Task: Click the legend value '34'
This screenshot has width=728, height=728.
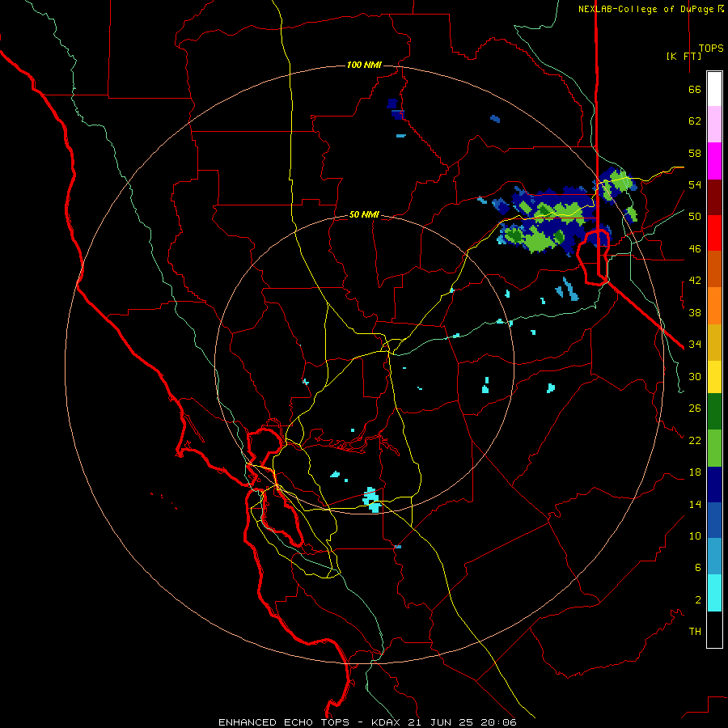Action: (x=695, y=344)
